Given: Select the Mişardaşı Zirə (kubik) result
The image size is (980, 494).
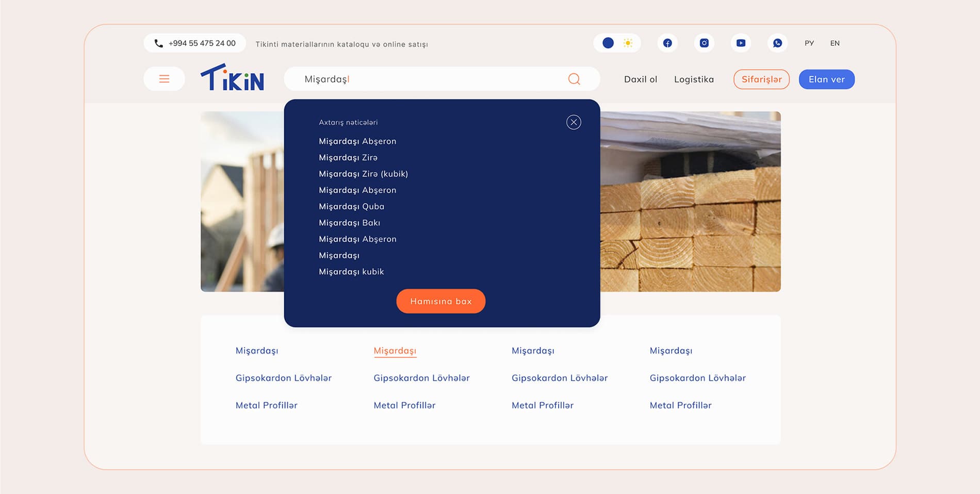Looking at the screenshot, I should (x=363, y=174).
